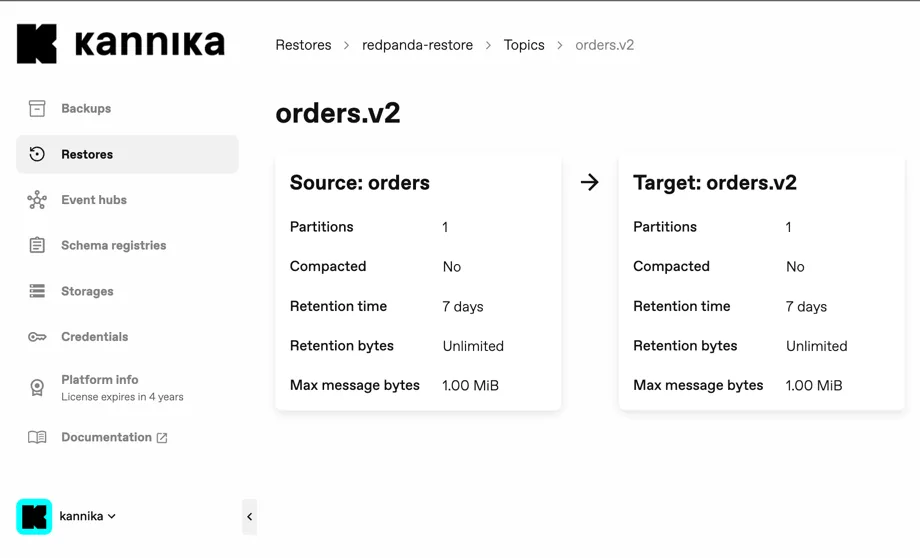Open the Event hubs menu item
Image resolution: width=920 pixels, height=558 pixels.
click(x=94, y=200)
